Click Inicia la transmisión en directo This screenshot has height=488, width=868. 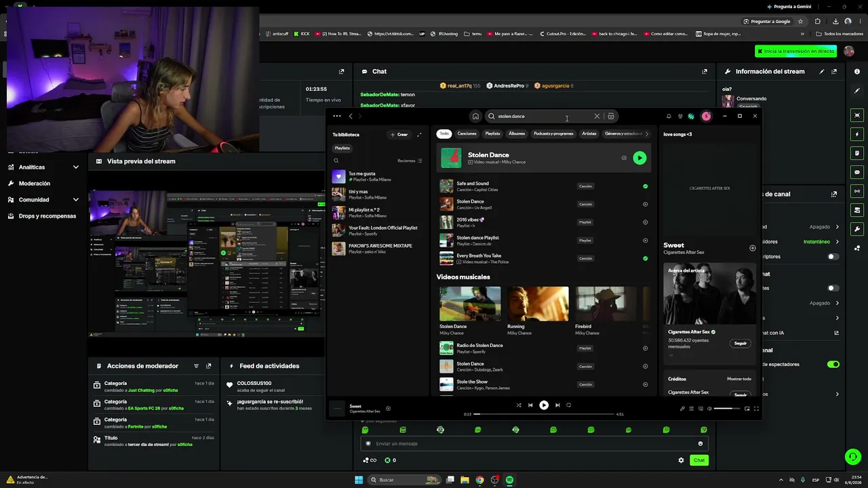click(796, 51)
